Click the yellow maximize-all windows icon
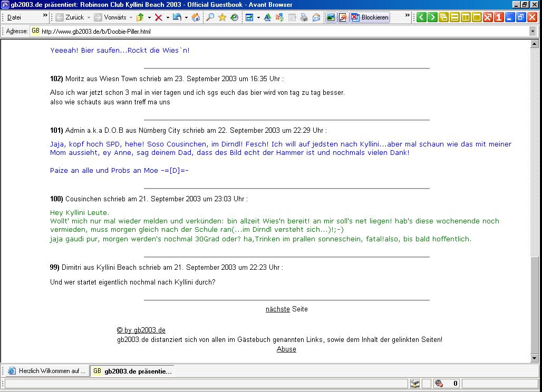 click(x=476, y=17)
